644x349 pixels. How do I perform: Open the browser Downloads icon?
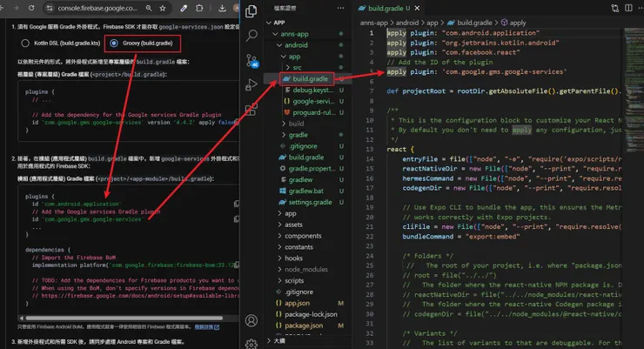click(222, 8)
